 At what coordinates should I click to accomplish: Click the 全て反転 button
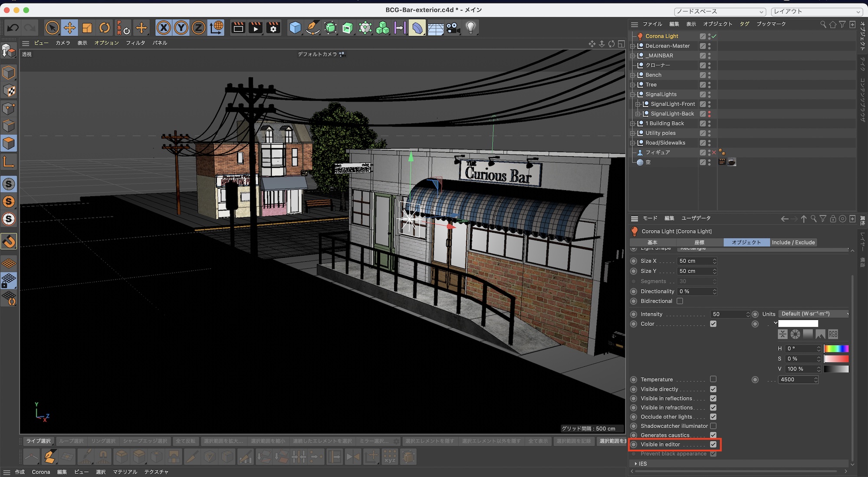click(185, 441)
